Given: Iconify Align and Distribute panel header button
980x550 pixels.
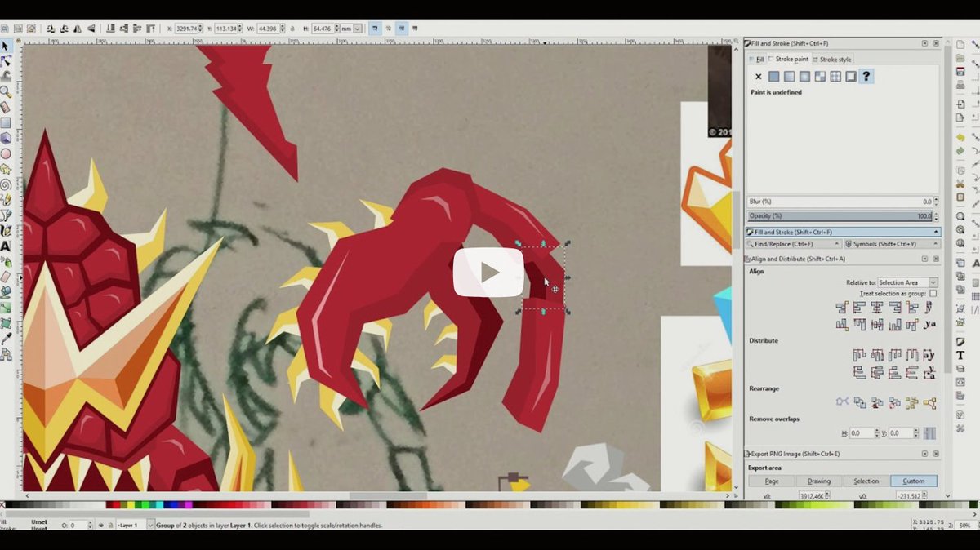Looking at the screenshot, I should point(924,259).
